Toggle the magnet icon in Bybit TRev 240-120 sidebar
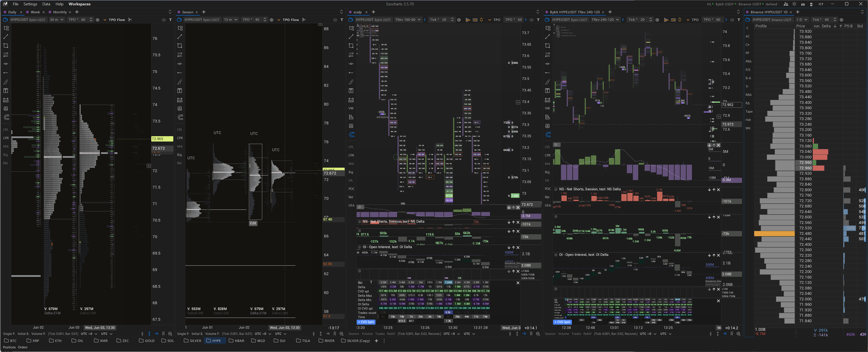Viewport: 868px width, 352px height. pyautogui.click(x=548, y=134)
